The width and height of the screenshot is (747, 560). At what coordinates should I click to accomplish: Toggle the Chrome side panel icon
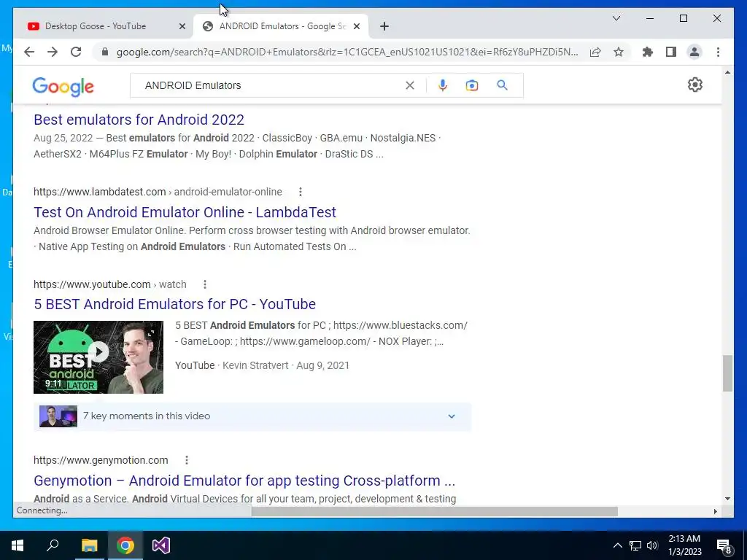(x=671, y=52)
